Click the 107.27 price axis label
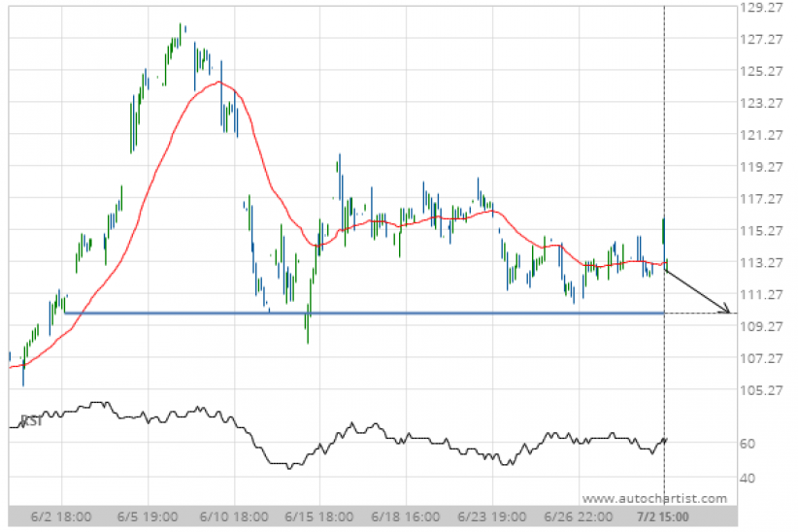Viewport: 798px width, 532px height. [761, 359]
